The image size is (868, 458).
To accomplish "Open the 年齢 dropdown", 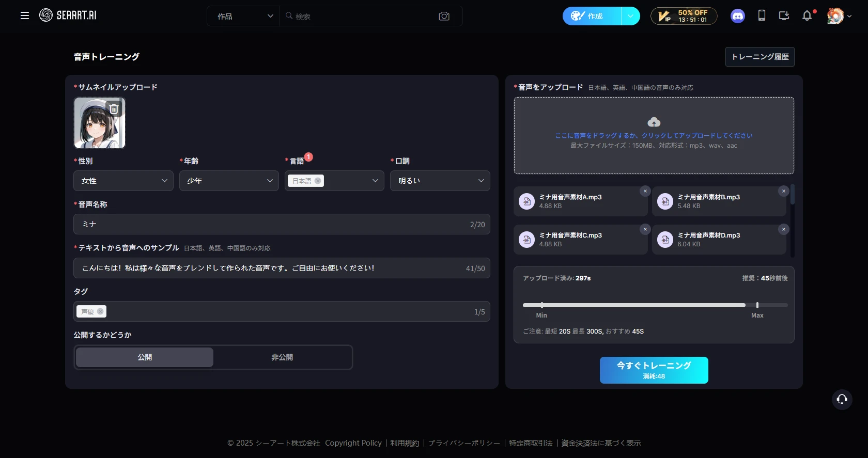I will pos(229,181).
